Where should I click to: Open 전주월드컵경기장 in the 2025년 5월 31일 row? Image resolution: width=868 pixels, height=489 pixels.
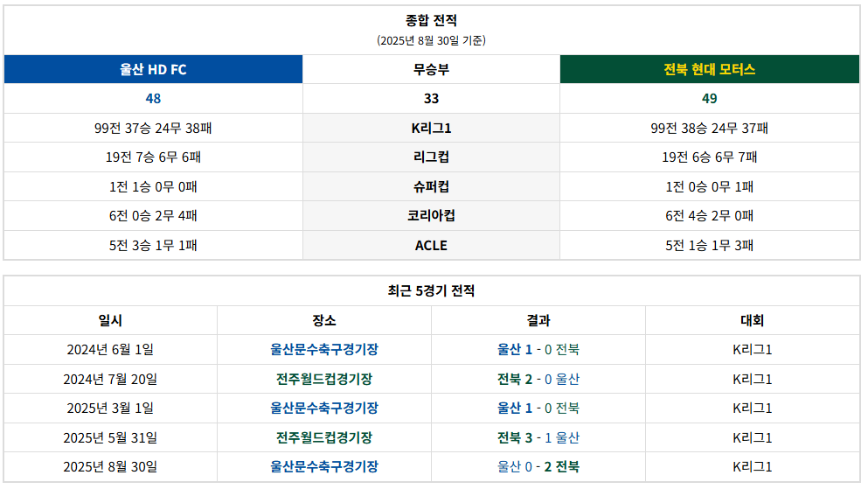pos(324,437)
